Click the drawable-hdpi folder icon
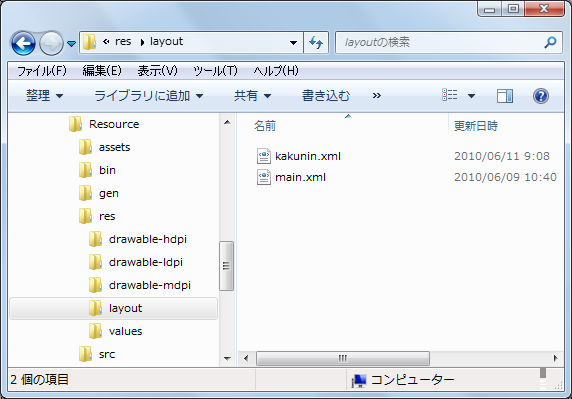Image resolution: width=572 pixels, height=399 pixels. coord(95,239)
